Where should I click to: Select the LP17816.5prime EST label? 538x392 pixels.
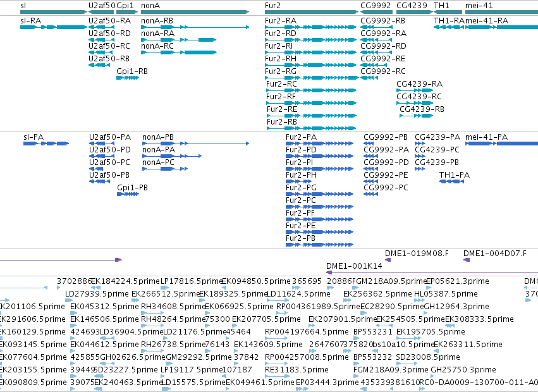pos(192,281)
